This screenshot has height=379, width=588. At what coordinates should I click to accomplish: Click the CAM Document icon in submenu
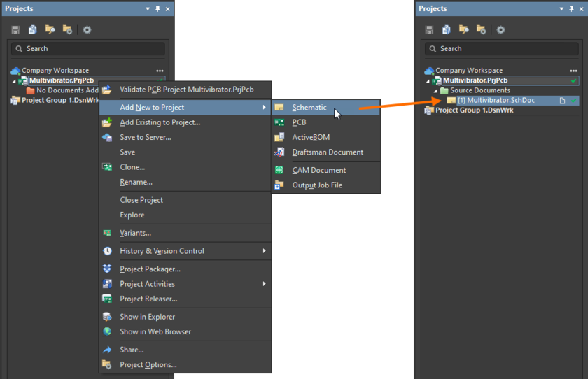click(279, 170)
